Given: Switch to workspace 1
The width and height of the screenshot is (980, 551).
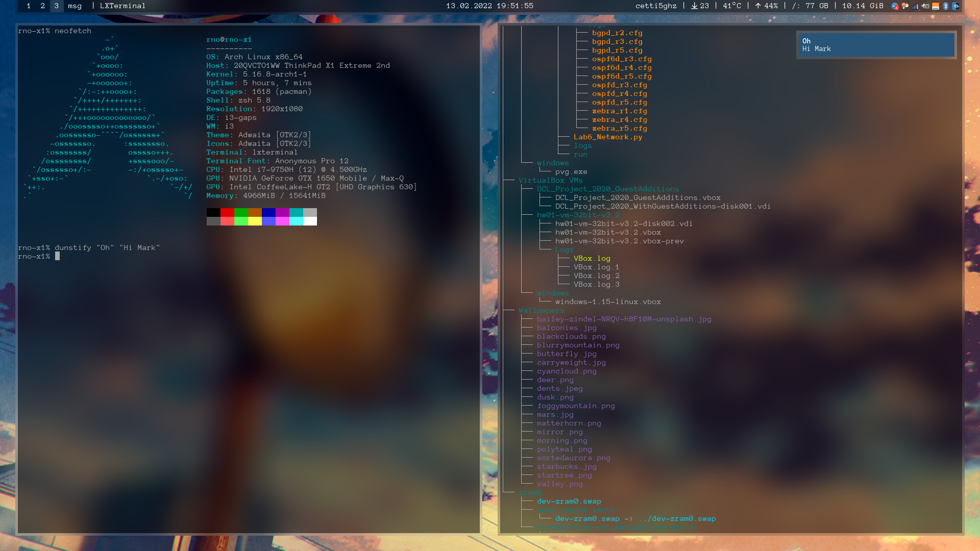Looking at the screenshot, I should click(29, 6).
